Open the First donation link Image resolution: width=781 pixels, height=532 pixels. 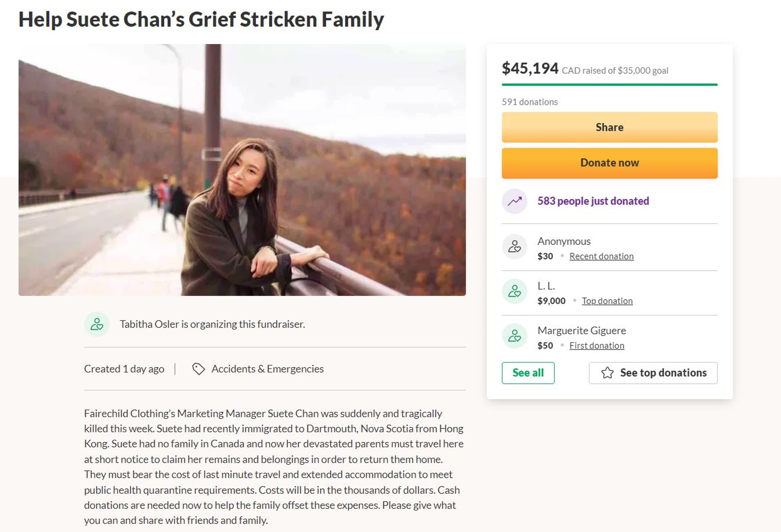point(596,346)
